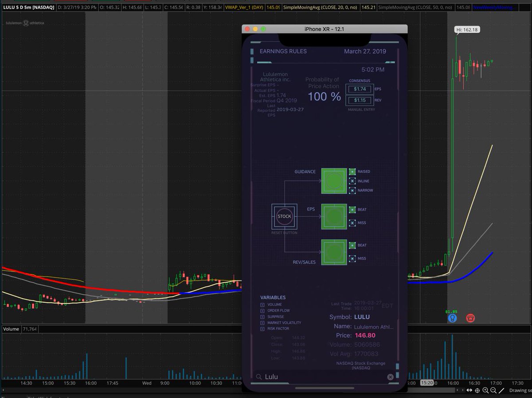Click the iPhone XR - 12.1 window title bar
Image resolution: width=532 pixels, height=398 pixels.
click(324, 29)
